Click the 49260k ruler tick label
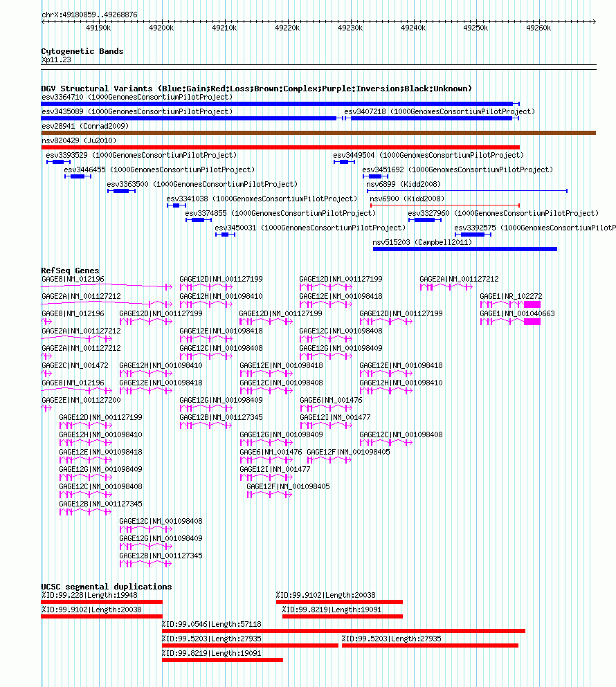 pos(539,28)
